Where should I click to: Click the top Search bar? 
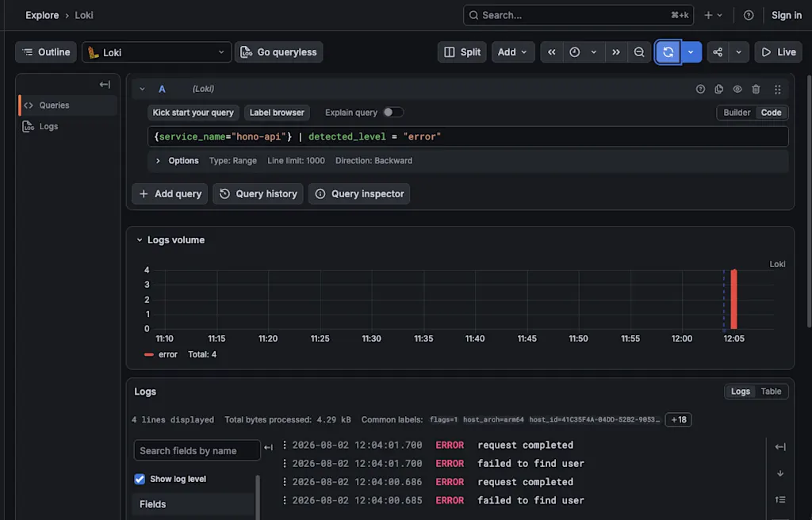point(578,15)
